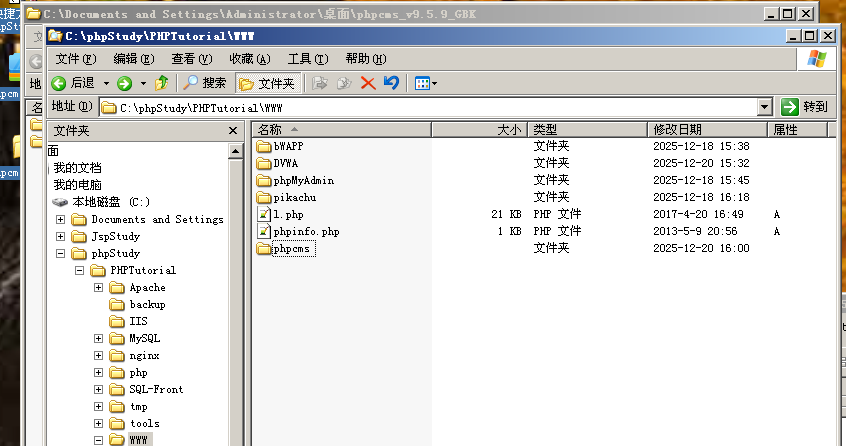Sort by the 修改日期 column header

(707, 129)
